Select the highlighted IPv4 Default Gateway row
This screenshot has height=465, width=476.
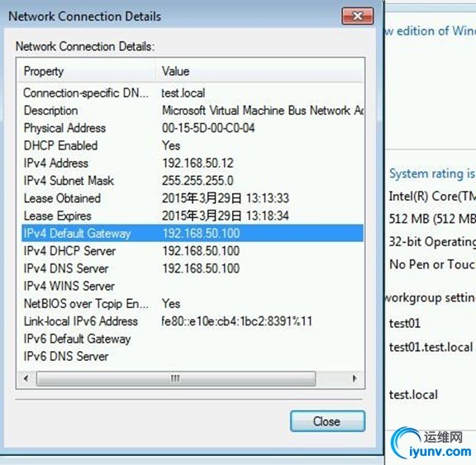click(193, 233)
